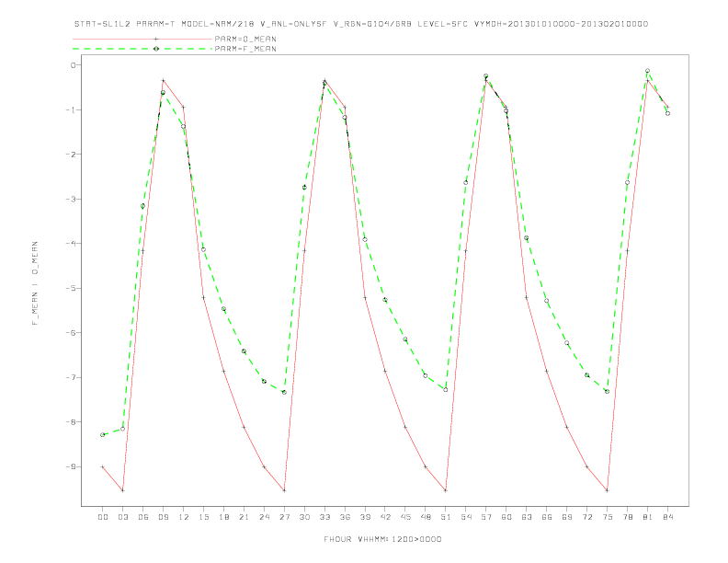Click the F_MEAN circle marker at hour 00
Image resolution: width=728 pixels, height=563 pixels.
[x=103, y=435]
